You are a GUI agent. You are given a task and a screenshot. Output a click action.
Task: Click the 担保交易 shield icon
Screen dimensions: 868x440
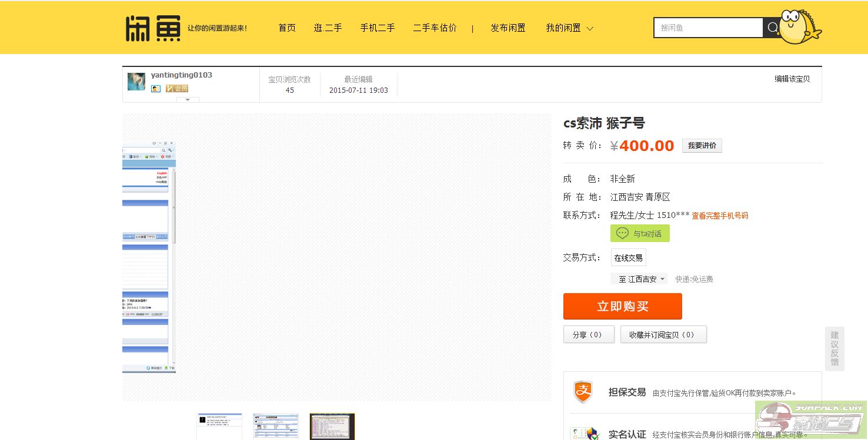point(583,391)
